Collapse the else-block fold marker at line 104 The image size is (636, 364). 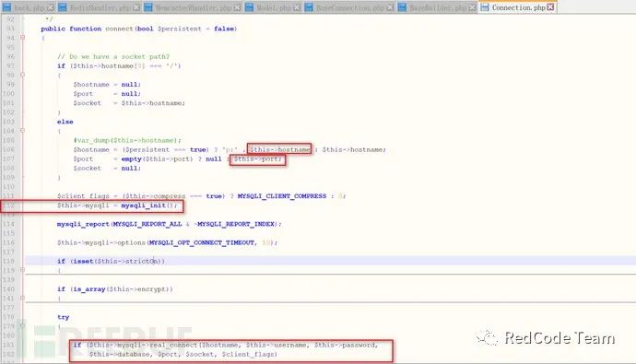tap(23, 131)
